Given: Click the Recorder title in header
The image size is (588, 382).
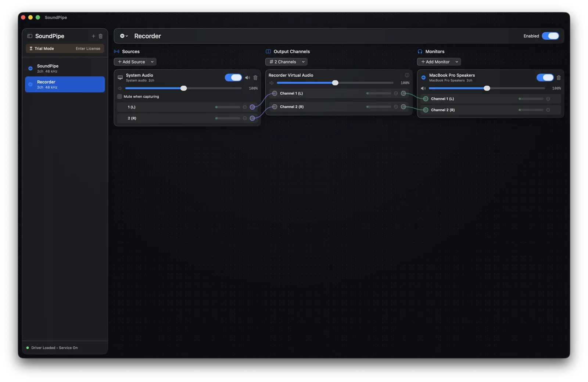Looking at the screenshot, I should coord(147,36).
